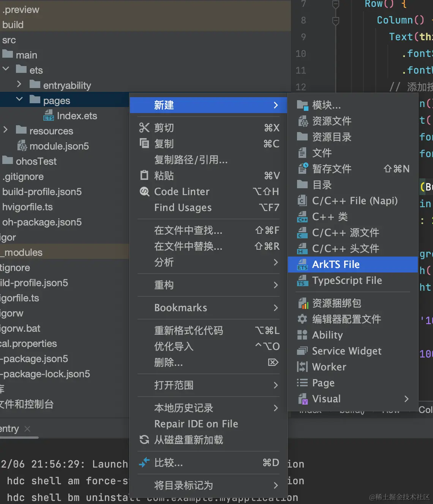Select hvigorfile.ts under module.json5
The width and height of the screenshot is (433, 504).
click(27, 207)
